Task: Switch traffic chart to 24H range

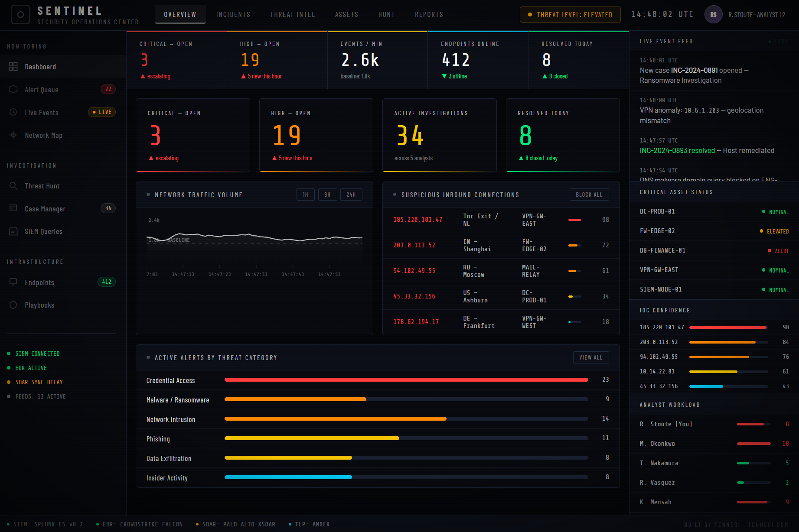Action: click(351, 195)
